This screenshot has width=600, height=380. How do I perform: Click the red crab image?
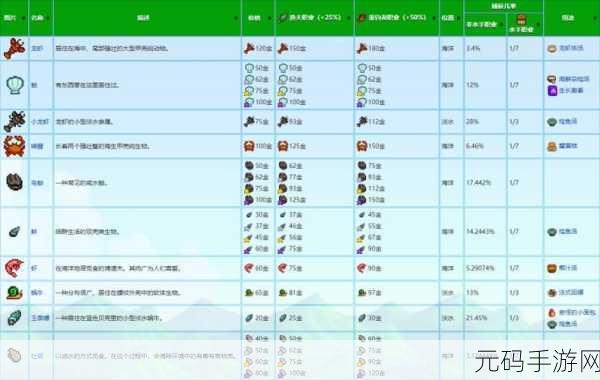15,146
